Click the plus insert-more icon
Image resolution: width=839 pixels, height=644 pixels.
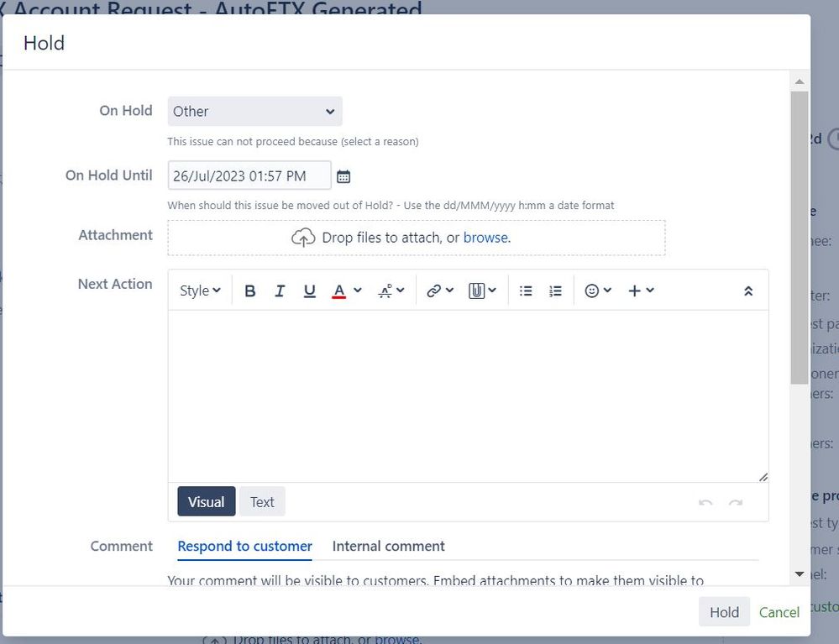coord(635,291)
